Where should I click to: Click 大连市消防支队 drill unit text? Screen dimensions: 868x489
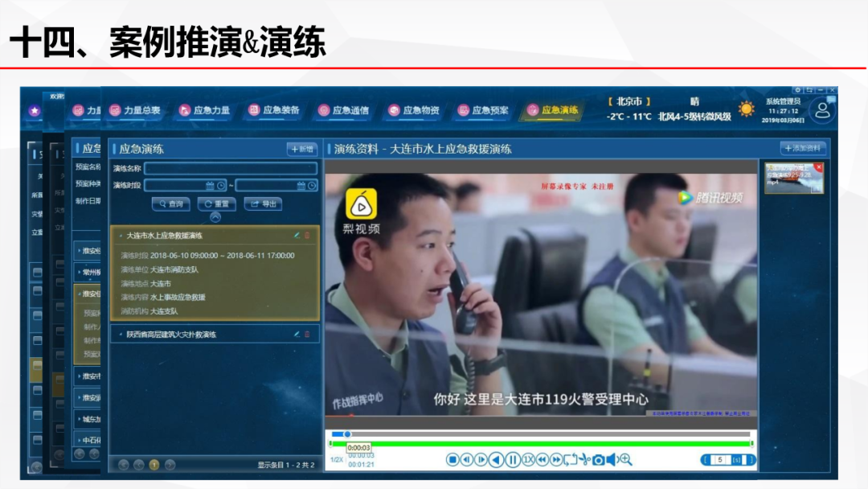(x=174, y=269)
